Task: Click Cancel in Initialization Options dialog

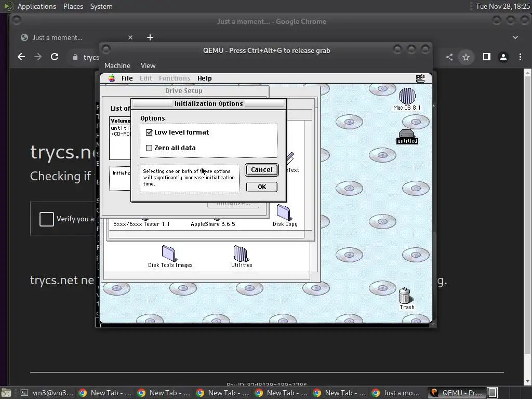Action: click(262, 170)
